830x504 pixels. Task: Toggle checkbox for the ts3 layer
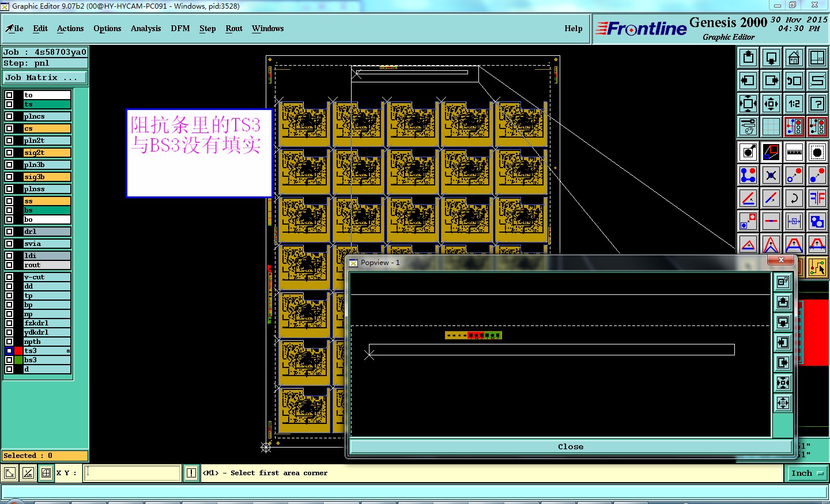[x=9, y=351]
